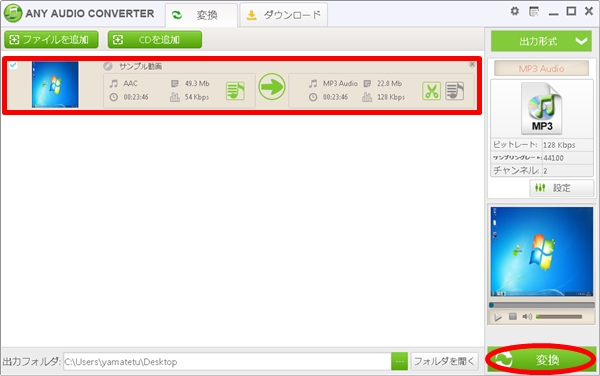Image resolution: width=600 pixels, height=376 pixels.
Task: Stop the preview playback
Action: pyautogui.click(x=513, y=316)
